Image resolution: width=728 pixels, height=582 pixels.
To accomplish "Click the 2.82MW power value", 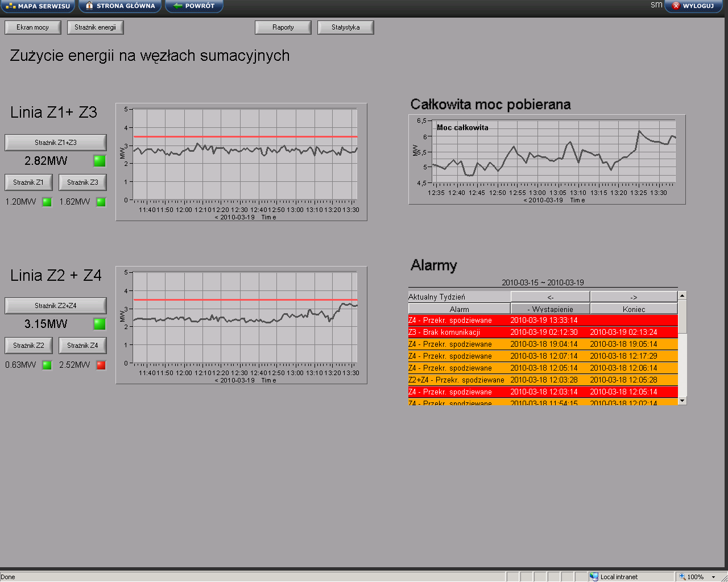I will 45,161.
